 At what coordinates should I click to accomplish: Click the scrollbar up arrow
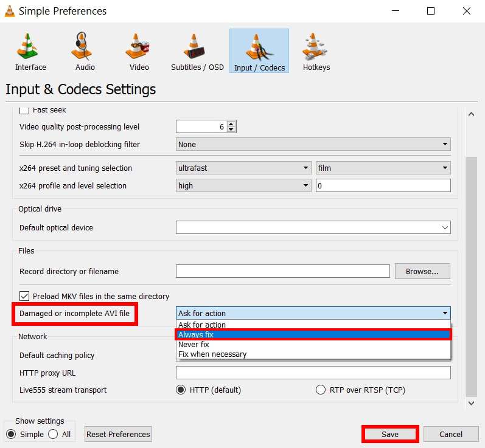471,114
